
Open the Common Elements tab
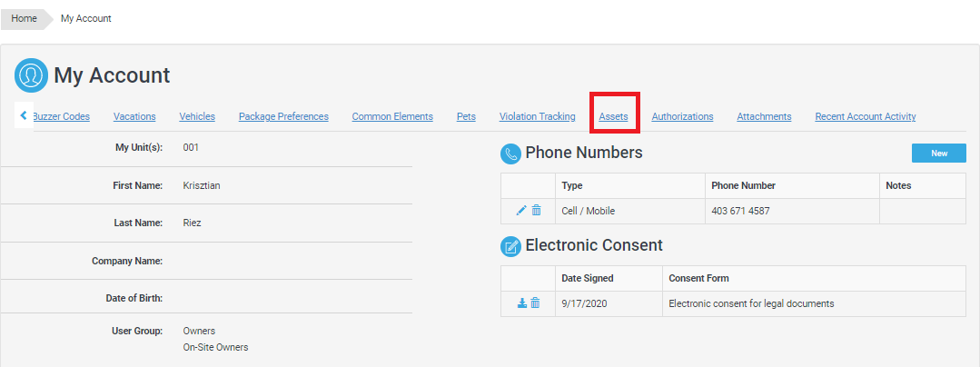(x=392, y=116)
